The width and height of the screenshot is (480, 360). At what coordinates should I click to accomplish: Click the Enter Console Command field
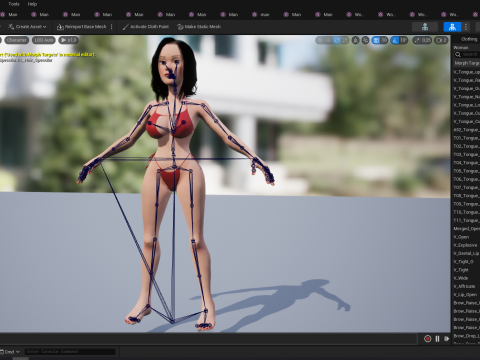70,352
